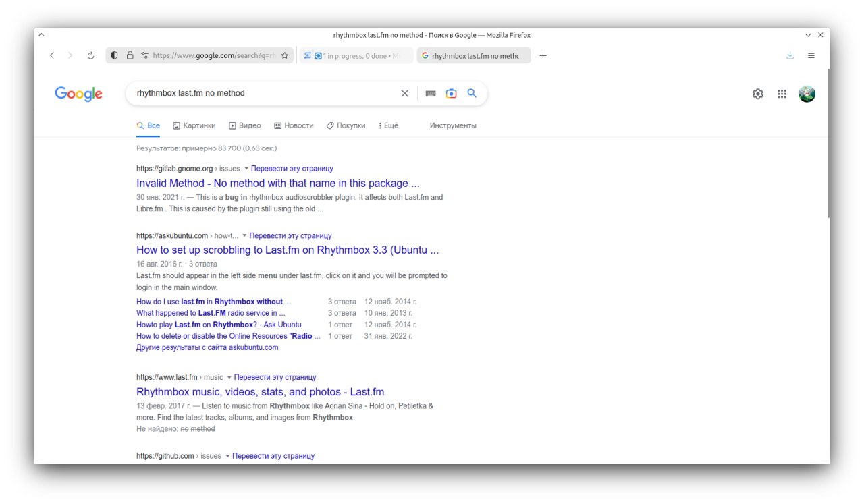864x504 pixels.
Task: Click the page vertical scrollbar
Action: pyautogui.click(x=828, y=142)
